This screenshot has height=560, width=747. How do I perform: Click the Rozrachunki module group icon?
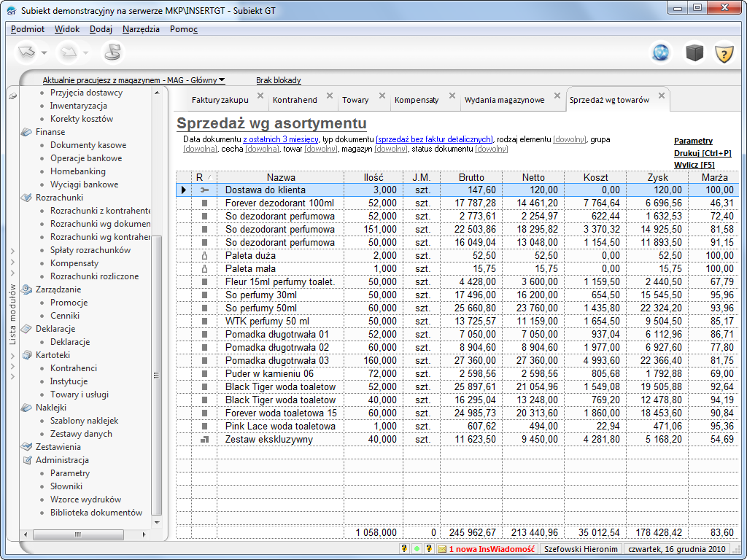tap(27, 198)
